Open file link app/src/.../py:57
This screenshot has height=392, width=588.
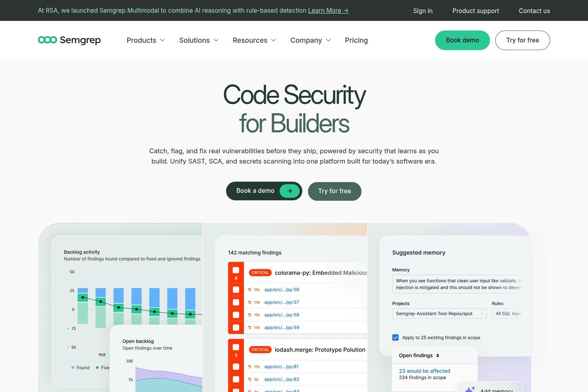tap(282, 303)
